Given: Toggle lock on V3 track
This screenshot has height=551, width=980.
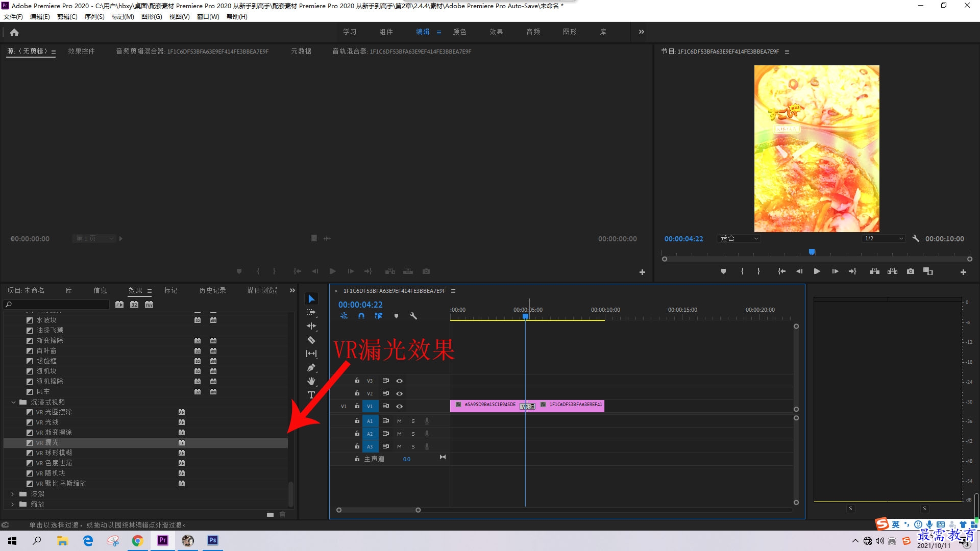Looking at the screenshot, I should pos(357,381).
